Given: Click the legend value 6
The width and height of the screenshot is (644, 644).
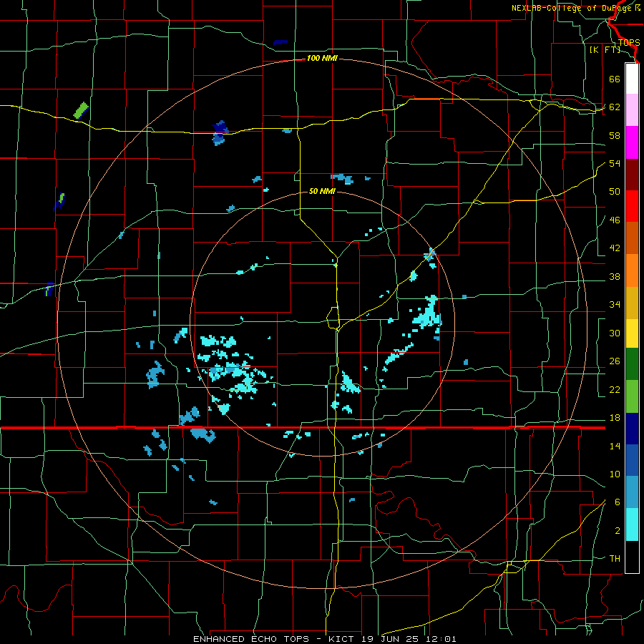Looking at the screenshot, I should [x=618, y=502].
